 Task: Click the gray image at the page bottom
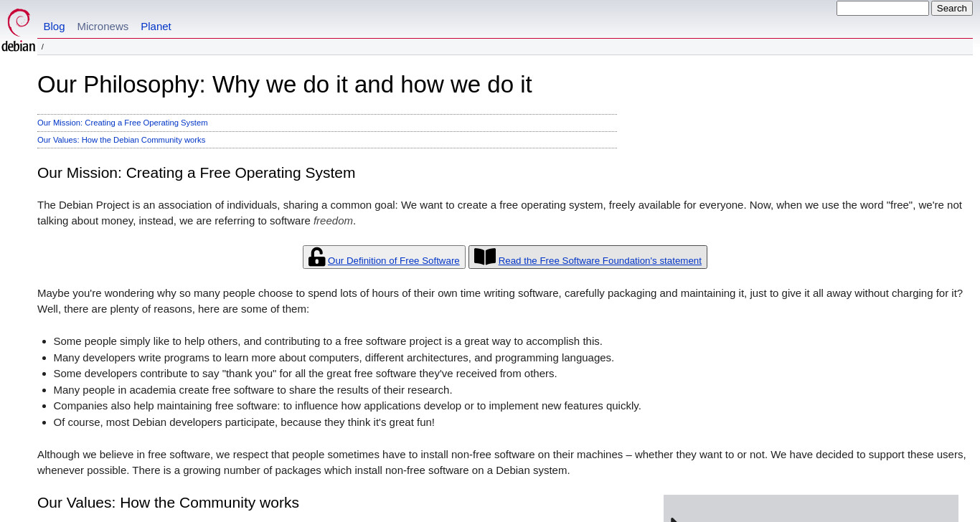pos(811,508)
